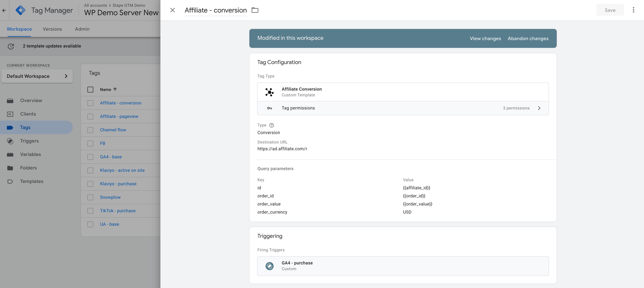
Task: Click Abandon changes link
Action: coord(528,38)
